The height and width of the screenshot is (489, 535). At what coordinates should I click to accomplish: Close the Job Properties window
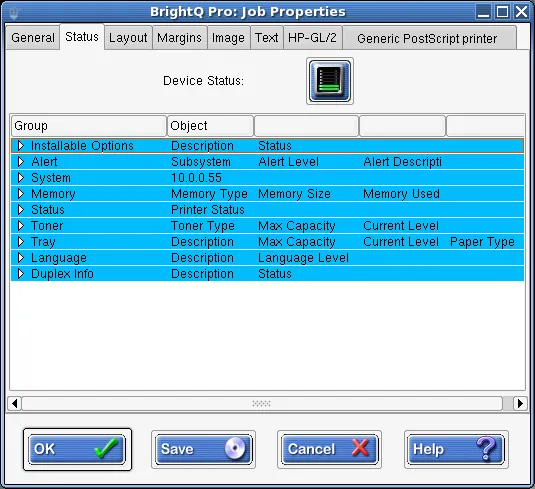click(x=521, y=12)
